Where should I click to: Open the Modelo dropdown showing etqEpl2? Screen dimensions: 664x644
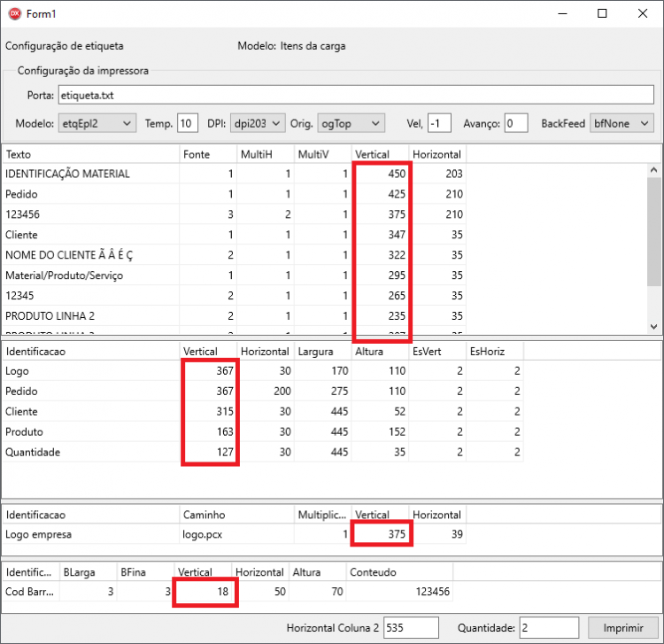tap(97, 123)
